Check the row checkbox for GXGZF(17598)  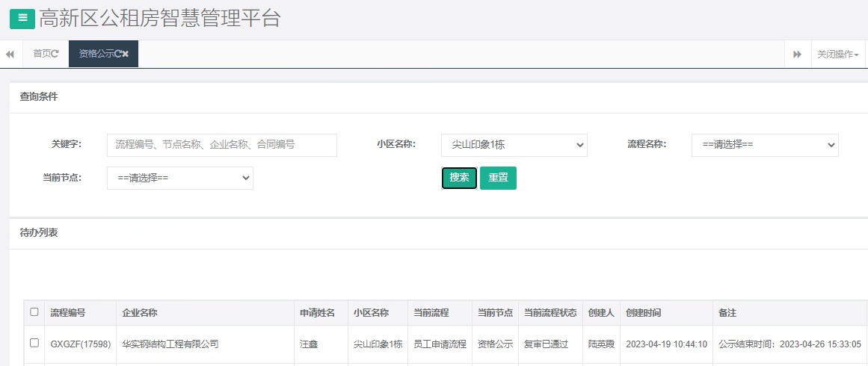[34, 343]
